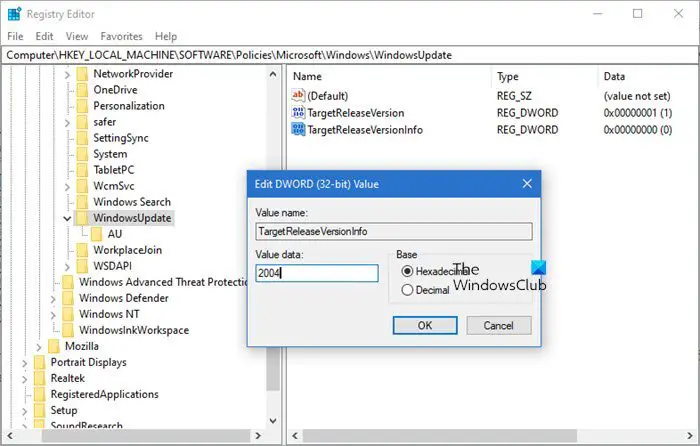Select the Mozilla folder icon
Image resolution: width=700 pixels, height=446 pixels.
pos(54,347)
